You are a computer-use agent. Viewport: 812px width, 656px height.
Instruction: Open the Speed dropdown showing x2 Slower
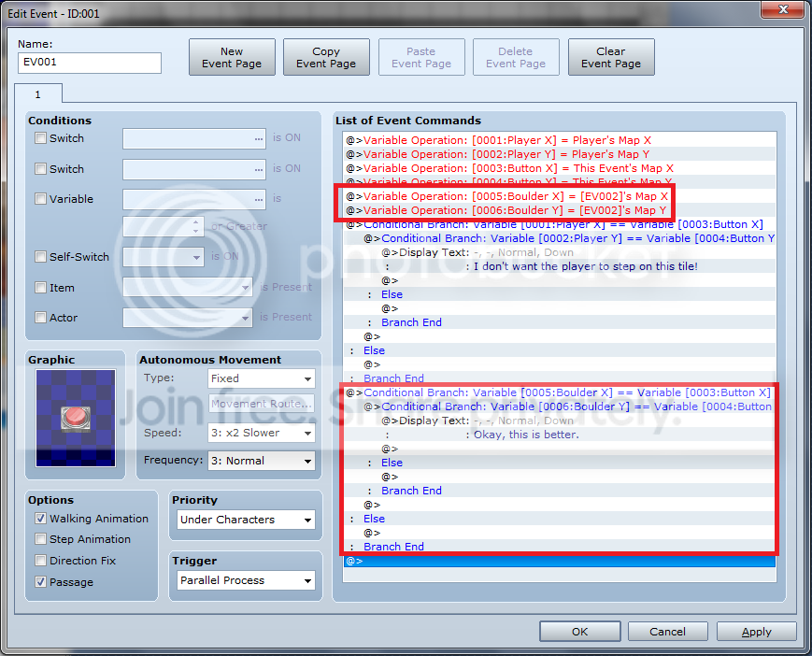pyautogui.click(x=262, y=433)
